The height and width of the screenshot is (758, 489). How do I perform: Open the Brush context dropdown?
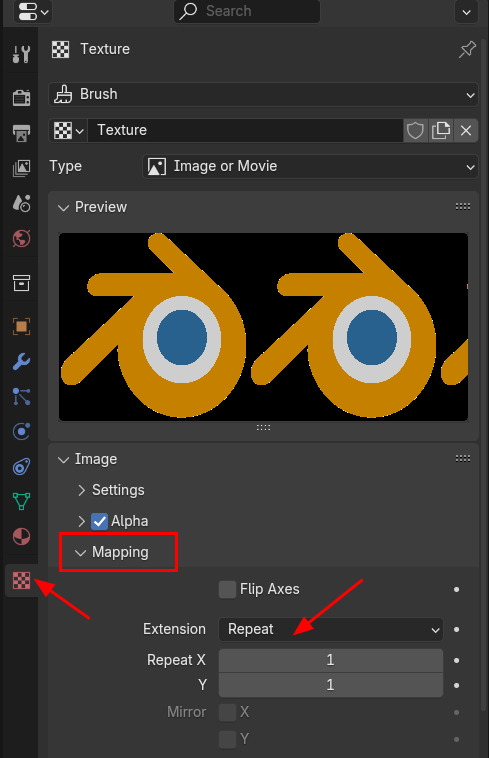click(263, 94)
